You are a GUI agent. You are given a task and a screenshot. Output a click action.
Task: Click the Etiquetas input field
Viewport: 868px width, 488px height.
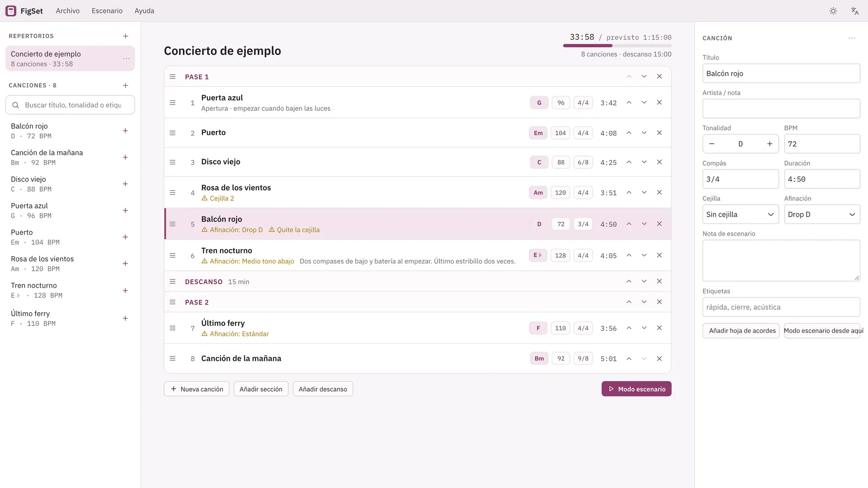[781, 307]
